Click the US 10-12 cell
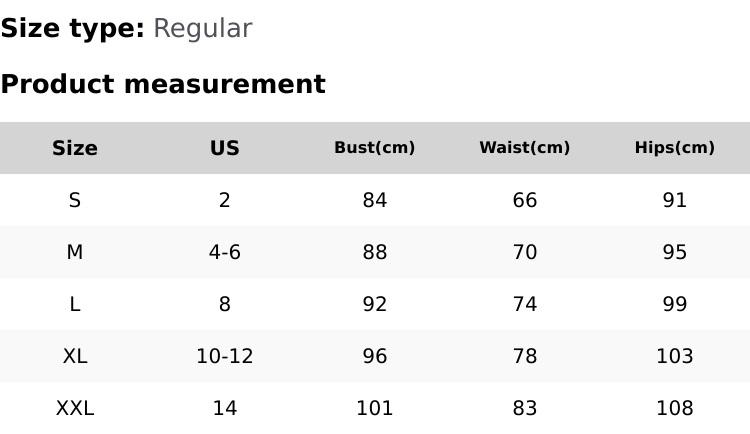 (225, 356)
